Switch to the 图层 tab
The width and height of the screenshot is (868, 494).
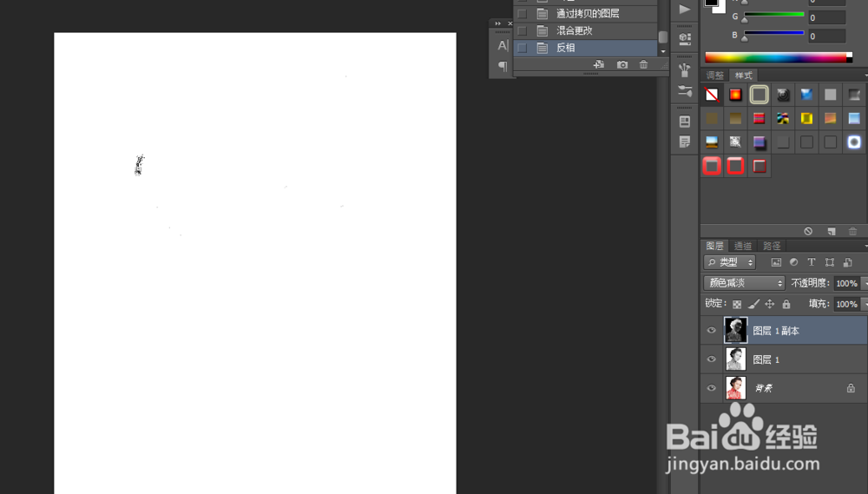coord(714,246)
